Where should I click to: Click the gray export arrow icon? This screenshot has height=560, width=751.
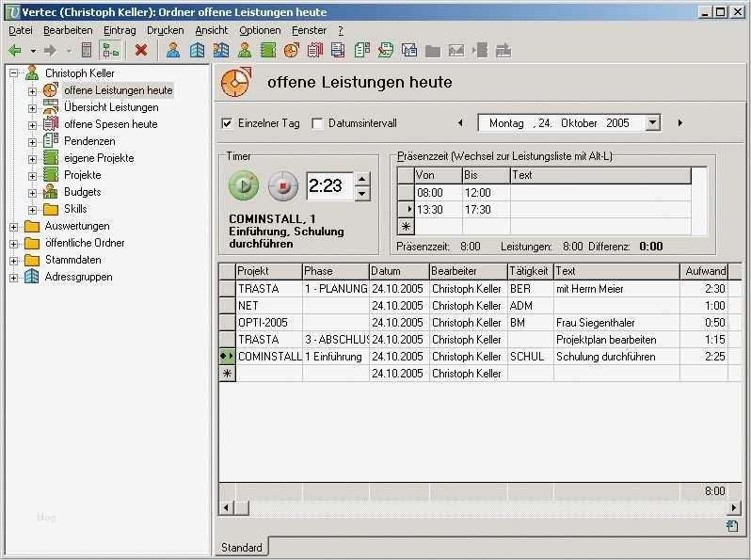click(x=503, y=50)
